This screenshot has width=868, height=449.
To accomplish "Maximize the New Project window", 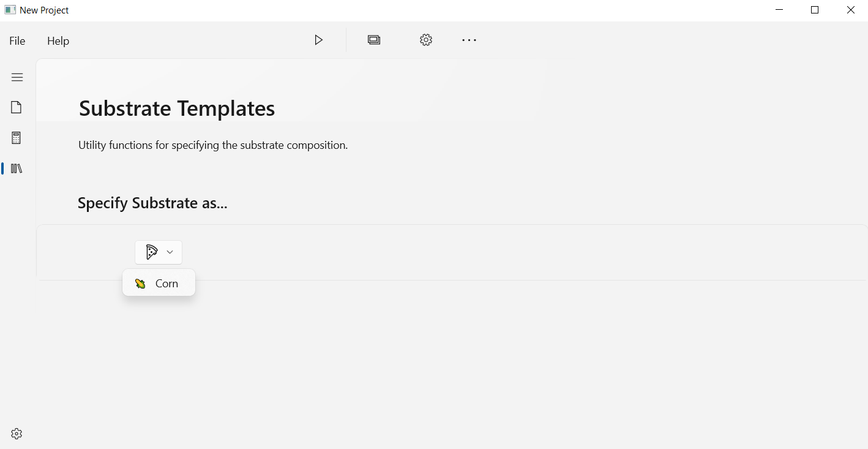I will click(815, 10).
